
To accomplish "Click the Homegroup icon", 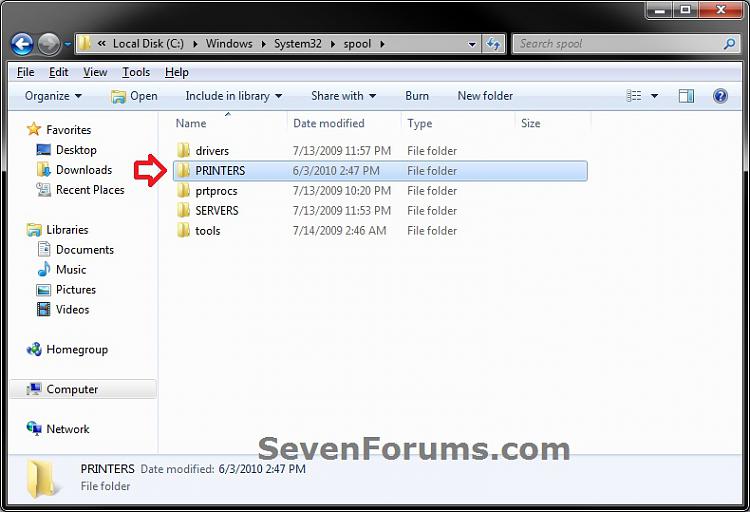I will click(34, 349).
